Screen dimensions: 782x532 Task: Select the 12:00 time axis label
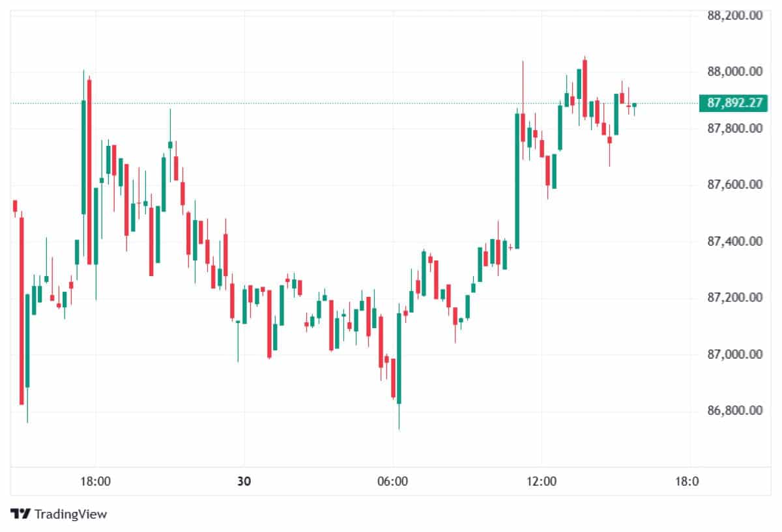542,482
